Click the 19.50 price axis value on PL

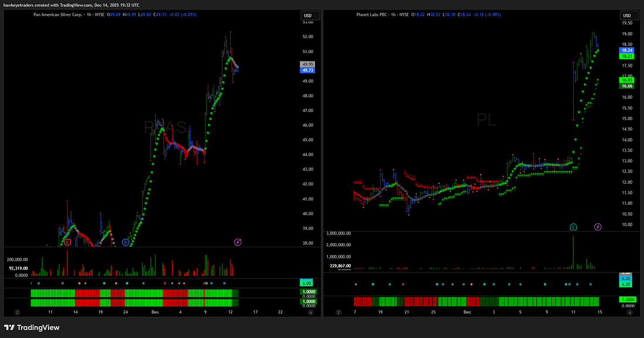click(627, 23)
